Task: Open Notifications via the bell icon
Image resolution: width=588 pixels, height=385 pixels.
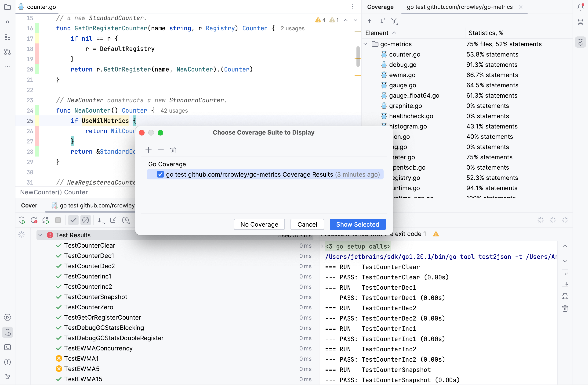Action: [x=580, y=7]
